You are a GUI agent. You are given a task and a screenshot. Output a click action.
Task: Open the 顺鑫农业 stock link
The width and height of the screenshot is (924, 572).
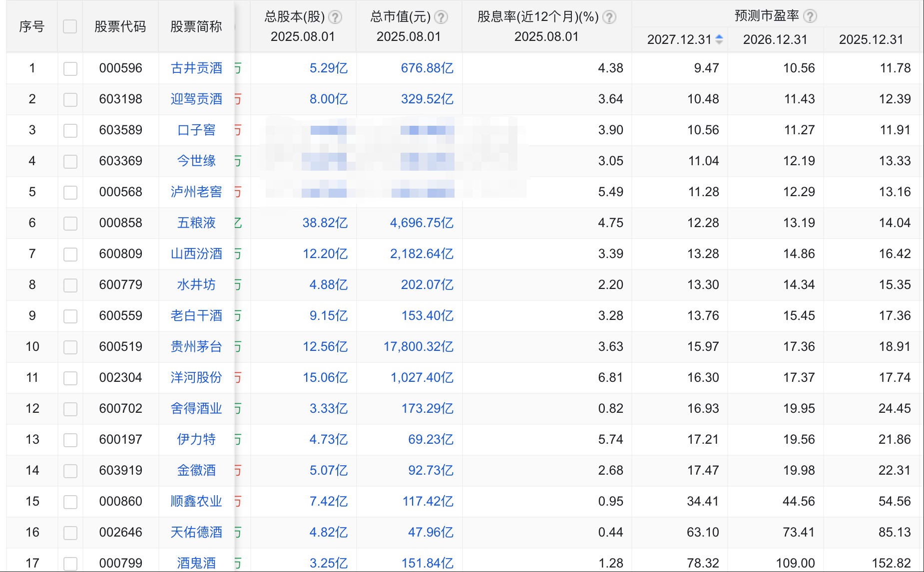click(196, 501)
